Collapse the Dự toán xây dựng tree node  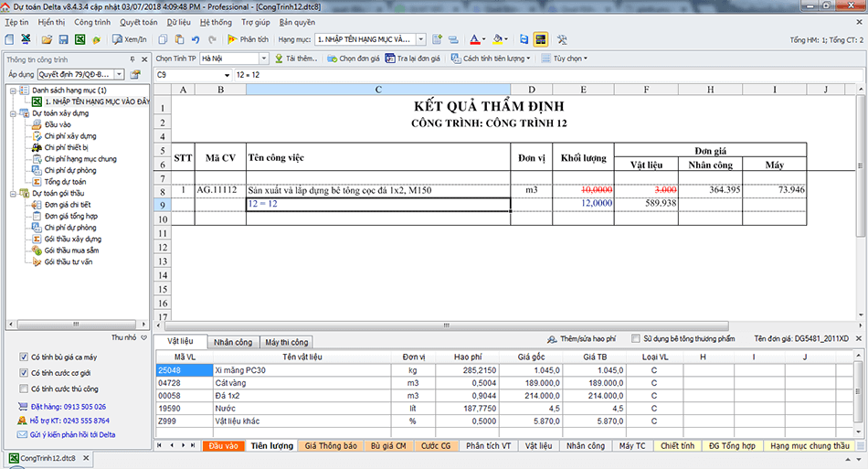coord(11,113)
